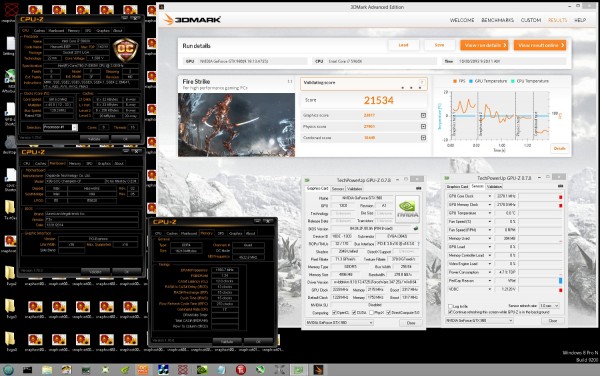Viewport: 600px width, 376px height.
Task: Click the orange FPS legend color square
Action: [455, 81]
